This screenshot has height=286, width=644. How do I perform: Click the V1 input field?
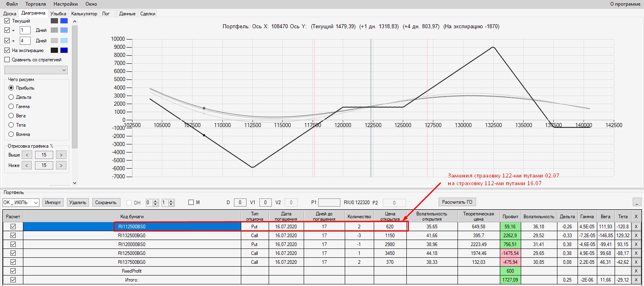[265, 202]
